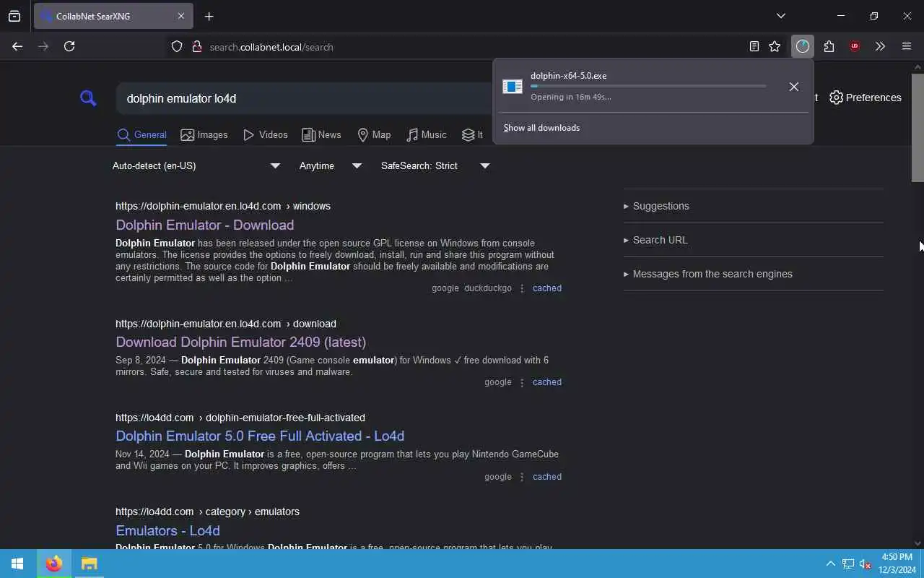Click the Firefox View recent browsing icon
This screenshot has height=578, width=924.
[14, 16]
